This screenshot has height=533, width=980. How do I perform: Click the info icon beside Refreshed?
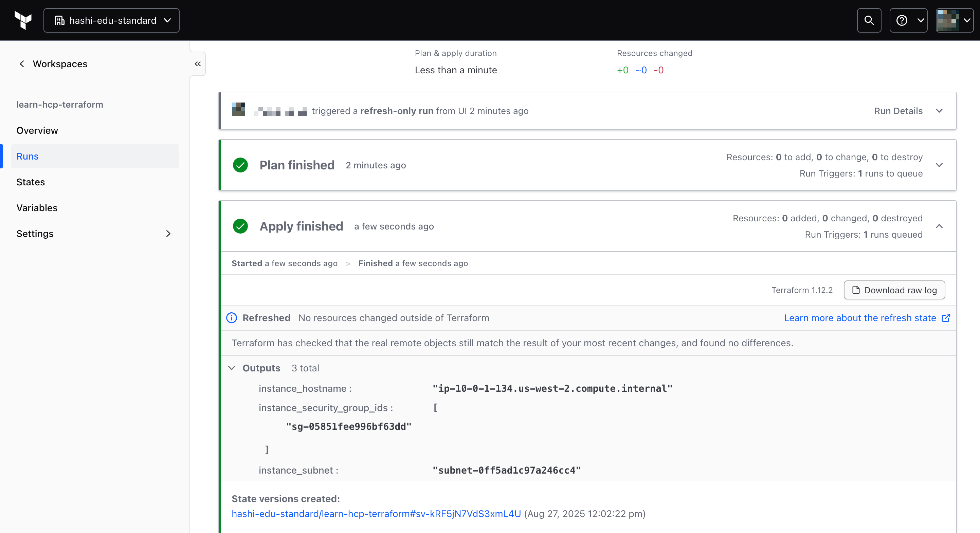[232, 318]
